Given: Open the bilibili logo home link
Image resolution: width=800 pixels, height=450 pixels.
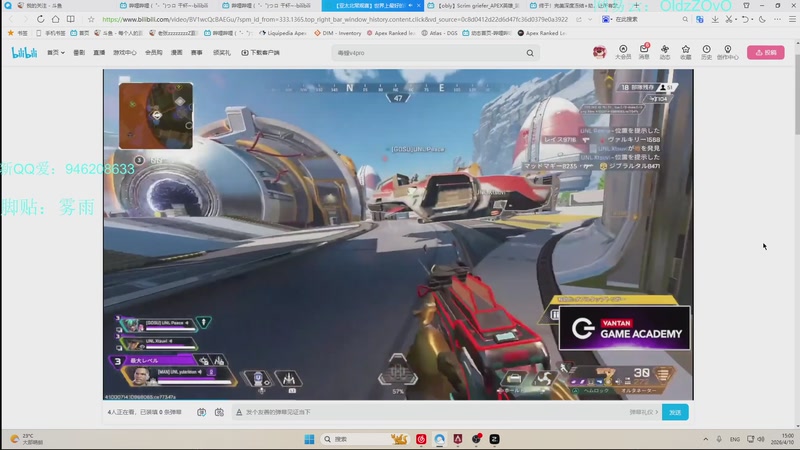Looking at the screenshot, I should [24, 53].
